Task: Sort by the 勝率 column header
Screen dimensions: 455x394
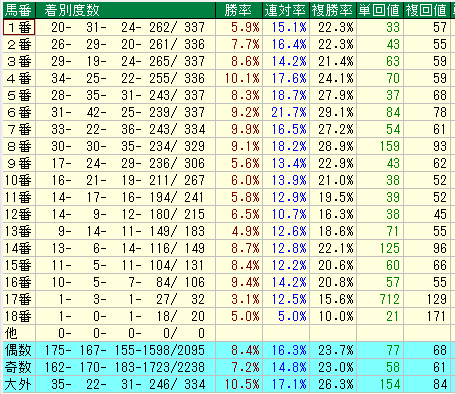Action: [239, 10]
